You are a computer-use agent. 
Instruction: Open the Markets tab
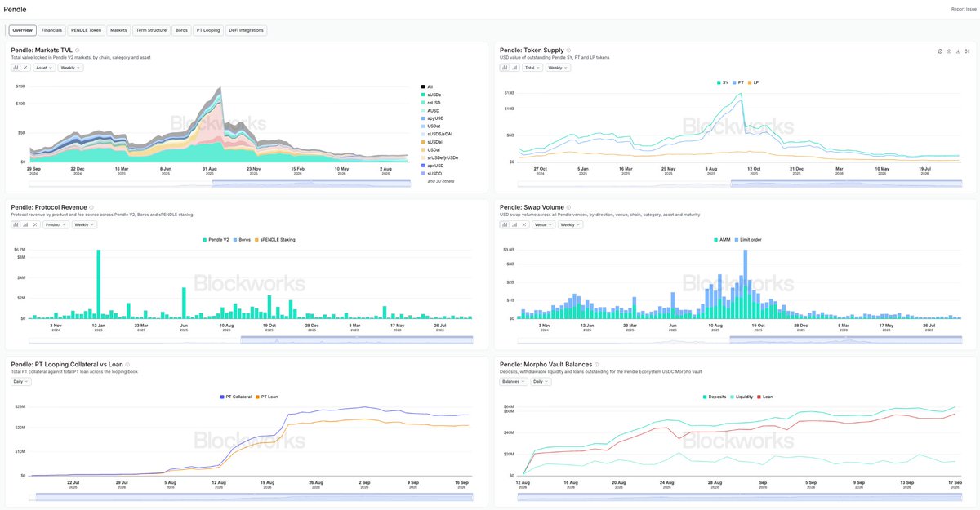tap(118, 30)
